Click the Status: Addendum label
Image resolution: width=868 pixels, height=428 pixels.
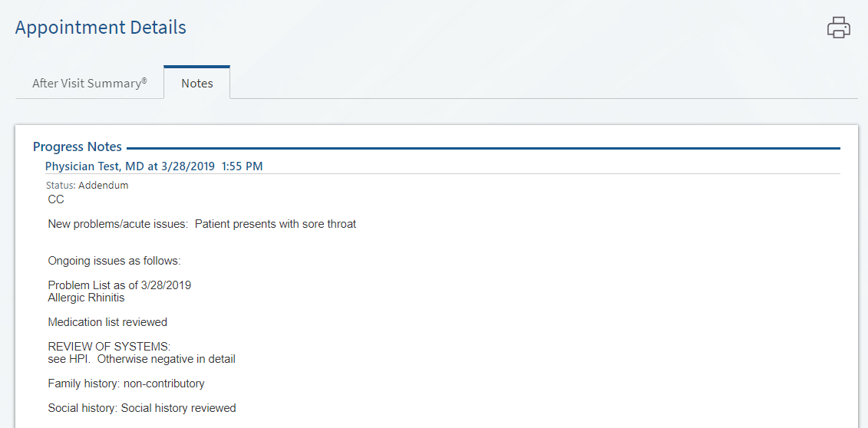tap(87, 186)
